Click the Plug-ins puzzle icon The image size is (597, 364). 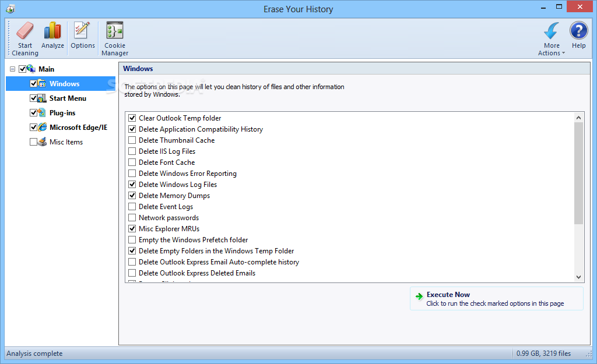click(42, 112)
